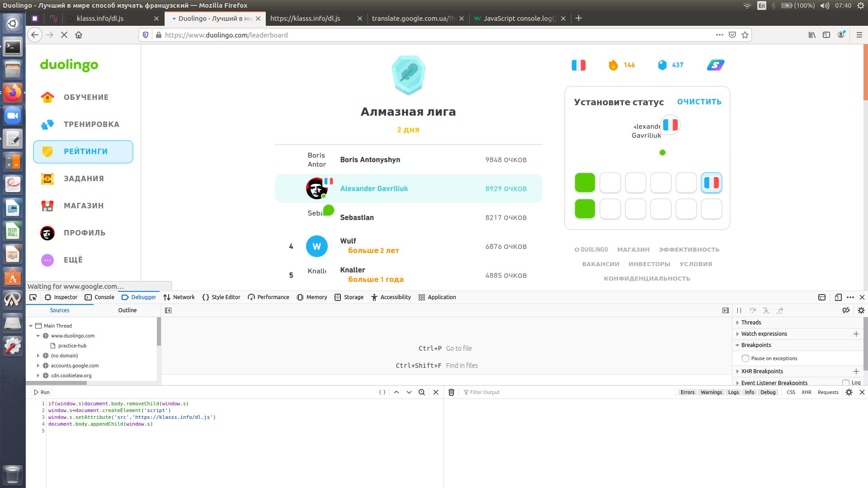This screenshot has width=868, height=488.
Task: Enable Pause on exceptions checkbox
Action: (x=745, y=358)
